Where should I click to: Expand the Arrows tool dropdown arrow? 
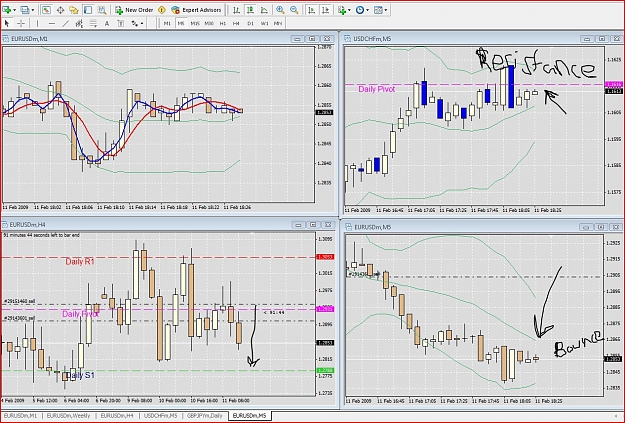tap(142, 24)
